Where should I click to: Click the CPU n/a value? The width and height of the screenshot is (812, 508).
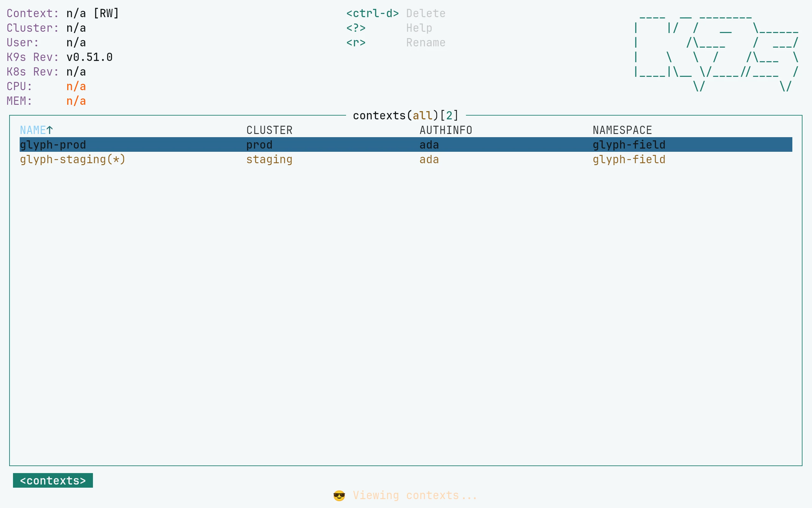click(76, 86)
